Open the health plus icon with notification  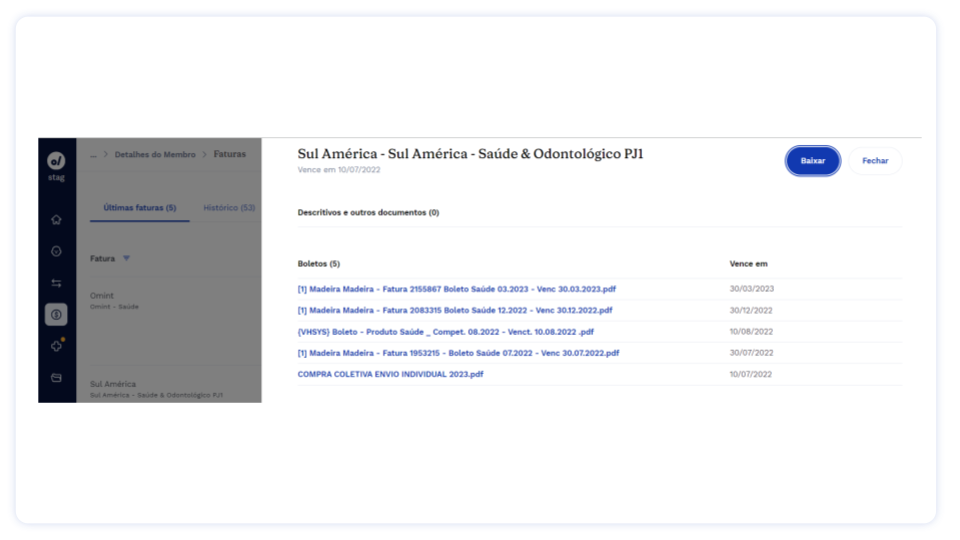56,346
